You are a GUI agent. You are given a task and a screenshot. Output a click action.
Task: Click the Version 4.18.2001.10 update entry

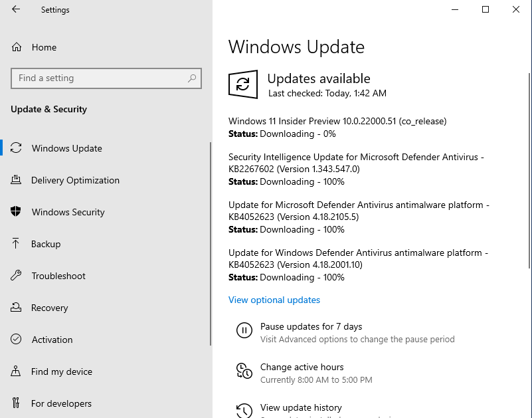click(x=358, y=259)
